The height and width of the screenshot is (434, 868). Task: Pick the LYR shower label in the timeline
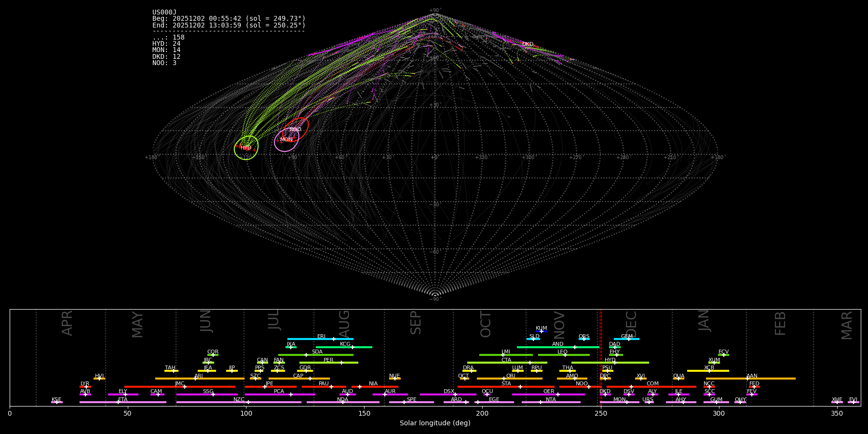tap(85, 384)
